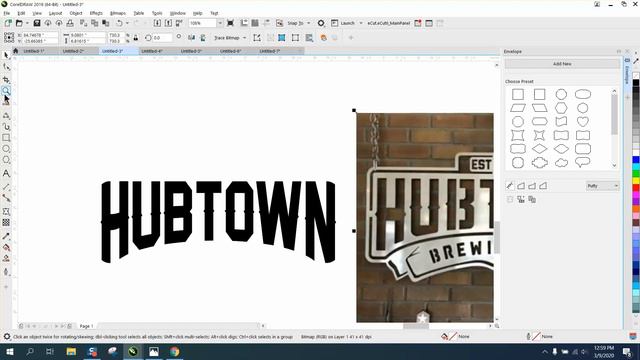
Task: Open the Effects menu
Action: point(96,13)
